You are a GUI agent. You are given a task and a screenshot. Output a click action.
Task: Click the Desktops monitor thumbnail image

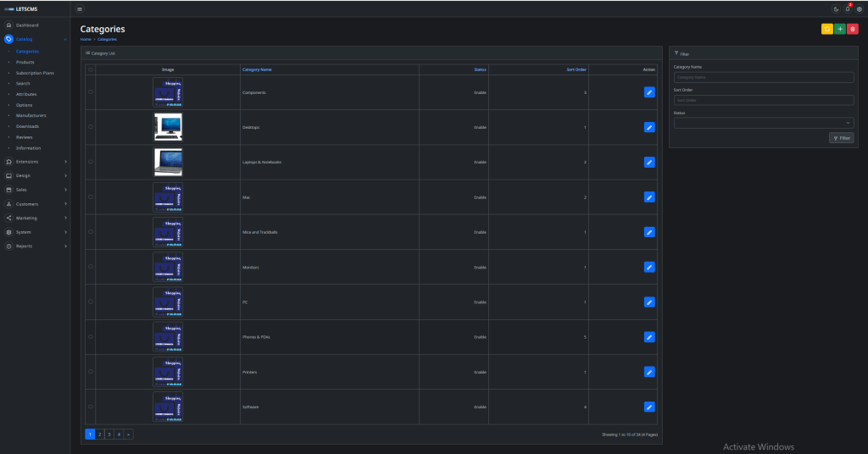168,127
